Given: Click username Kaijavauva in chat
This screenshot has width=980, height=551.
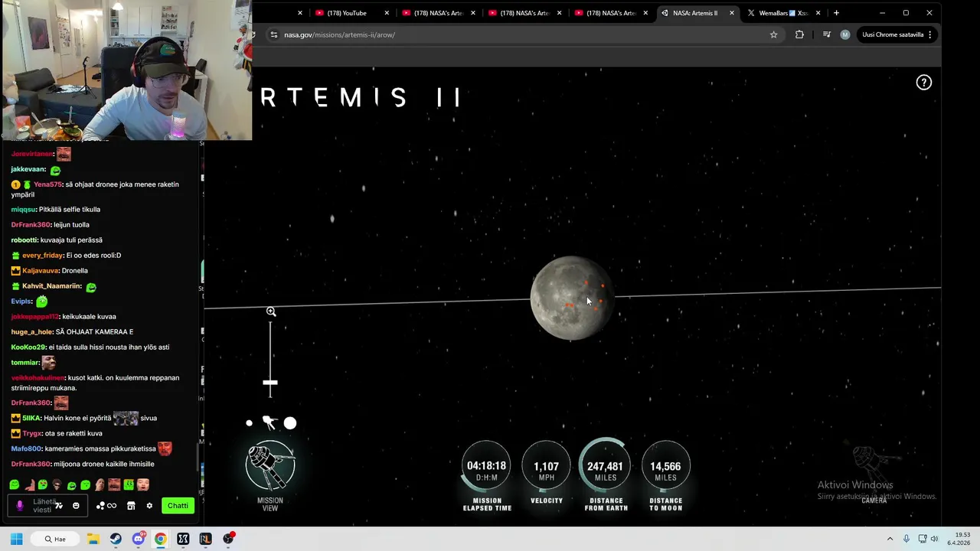Looking at the screenshot, I should 40,271.
